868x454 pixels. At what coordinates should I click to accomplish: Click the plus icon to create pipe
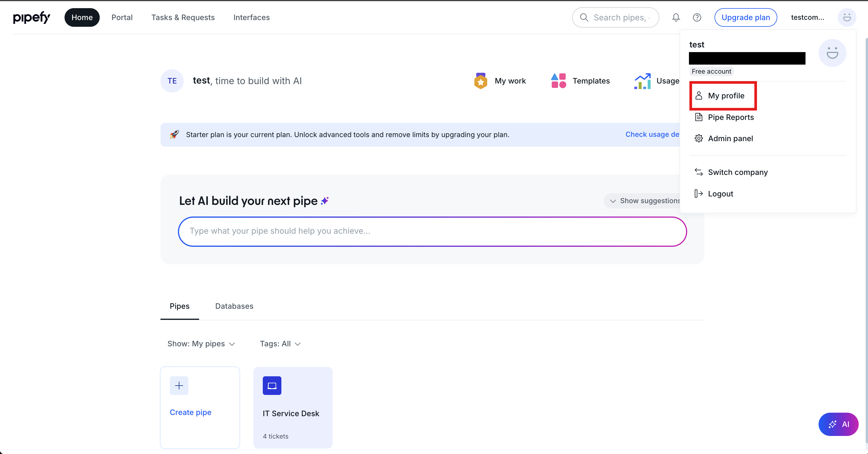point(179,385)
